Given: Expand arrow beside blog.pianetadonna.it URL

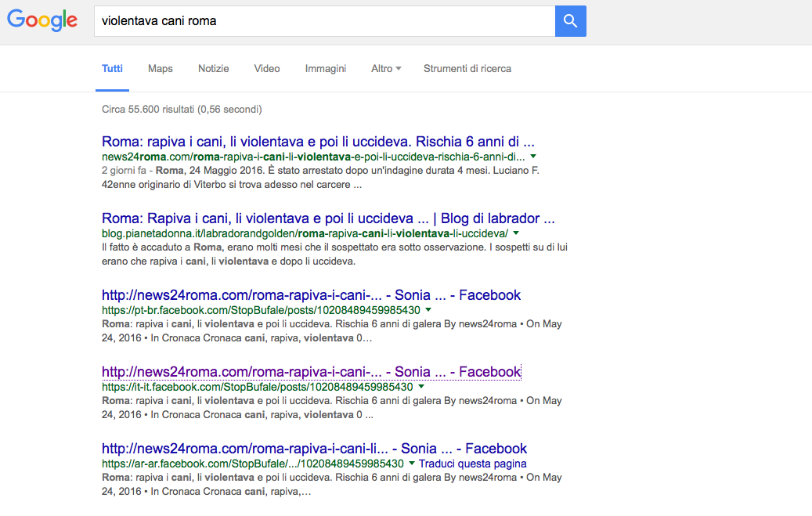Looking at the screenshot, I should [516, 233].
